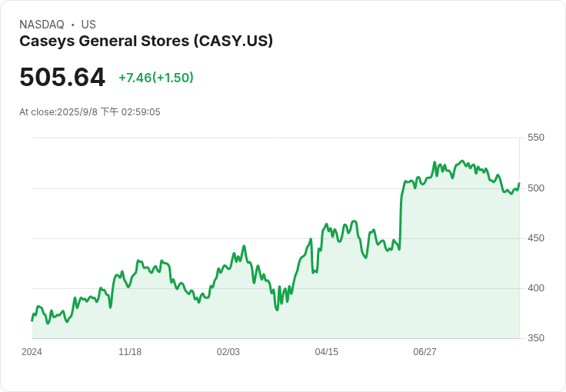Click the 500 price axis label
Screen dimensions: 566x392
point(536,188)
